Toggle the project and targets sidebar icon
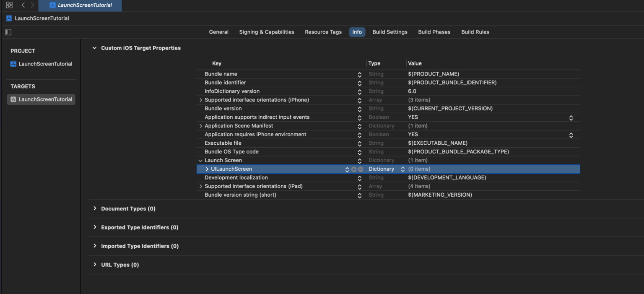 tap(8, 32)
